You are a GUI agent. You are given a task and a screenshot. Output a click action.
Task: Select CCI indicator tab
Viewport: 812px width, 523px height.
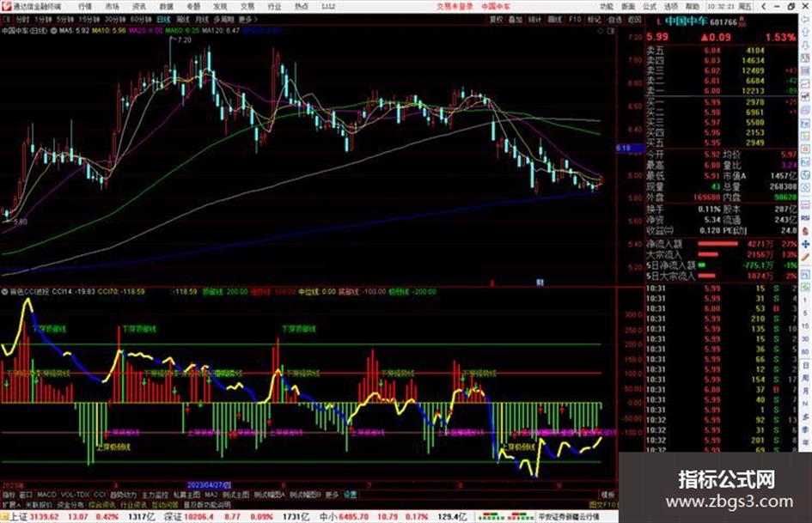[100, 495]
